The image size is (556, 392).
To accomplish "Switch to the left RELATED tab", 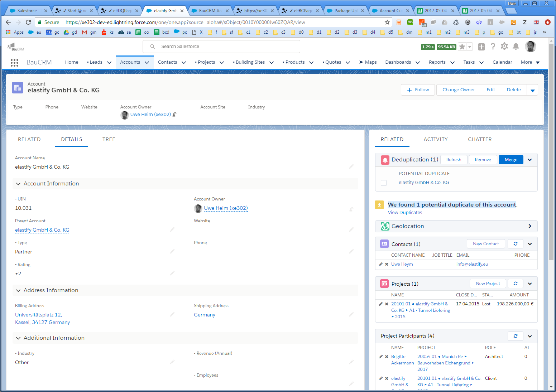I will [29, 139].
